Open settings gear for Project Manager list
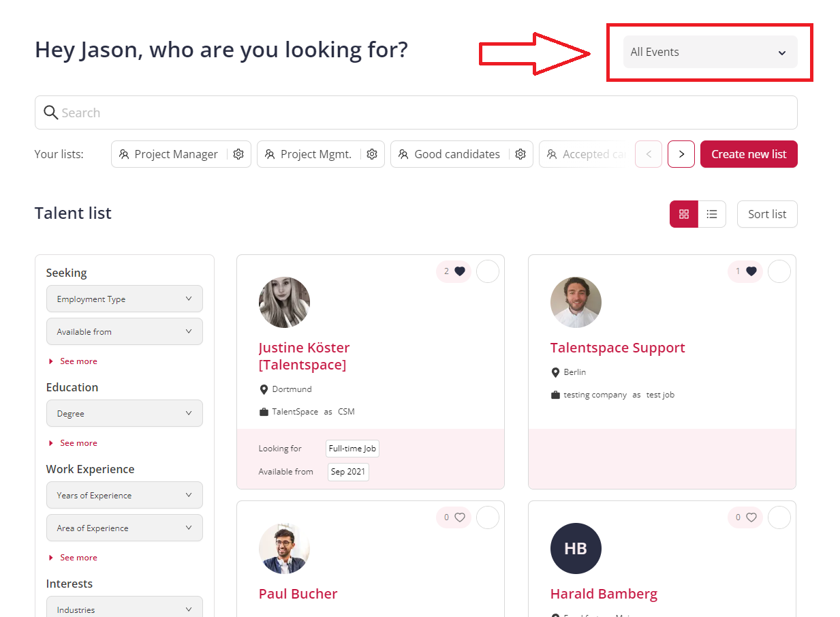The width and height of the screenshot is (840, 617). tap(238, 154)
